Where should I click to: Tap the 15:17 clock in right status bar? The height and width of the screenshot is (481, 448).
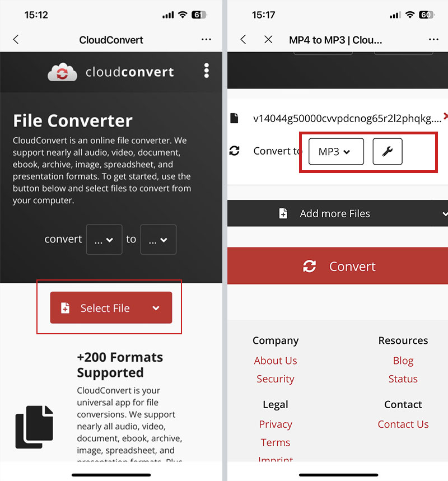coord(264,15)
